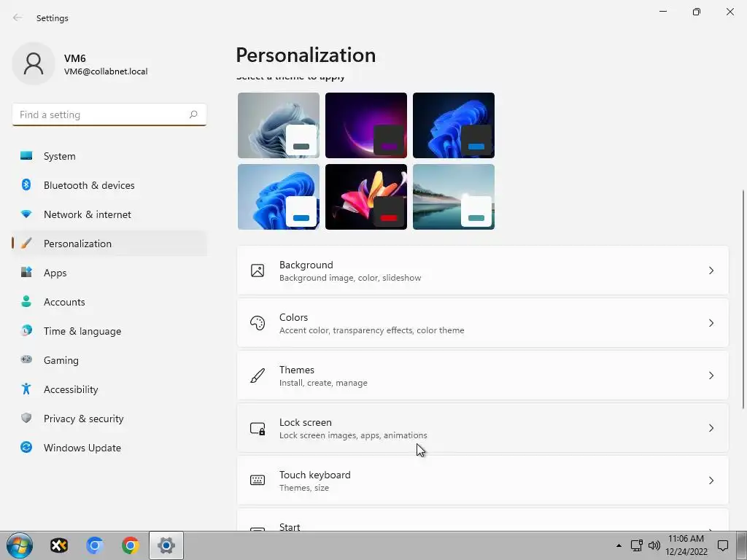
Task: Open Bluetooth & devices category
Action: 109,184
